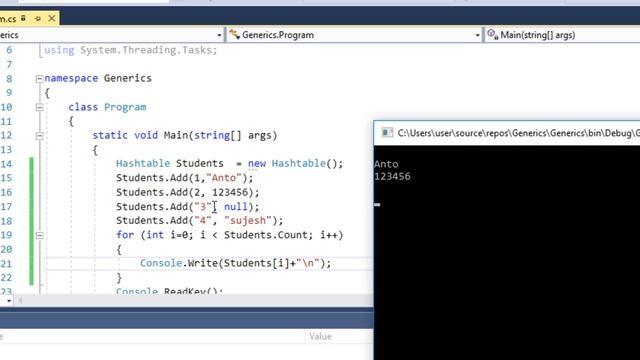The height and width of the screenshot is (360, 640).
Task: Click the Generics.Program class icon
Action: (234, 35)
